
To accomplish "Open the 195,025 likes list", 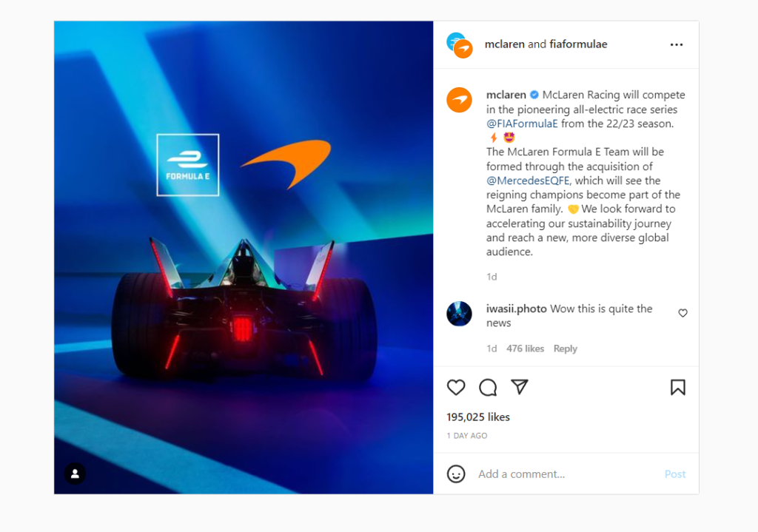I will coord(478,417).
